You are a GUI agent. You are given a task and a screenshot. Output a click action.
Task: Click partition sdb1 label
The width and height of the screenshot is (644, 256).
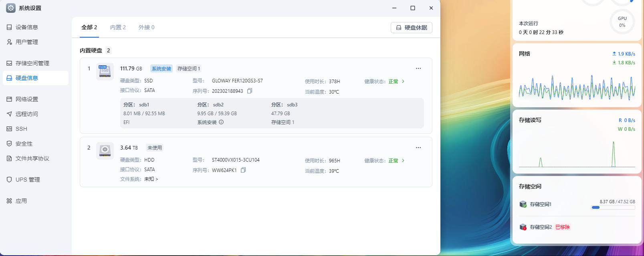tap(136, 105)
